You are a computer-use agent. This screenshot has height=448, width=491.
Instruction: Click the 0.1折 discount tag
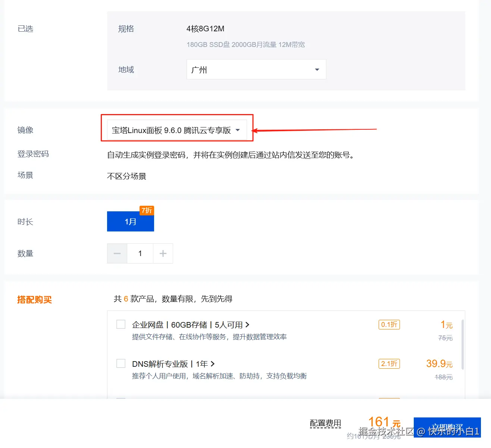[x=389, y=325]
